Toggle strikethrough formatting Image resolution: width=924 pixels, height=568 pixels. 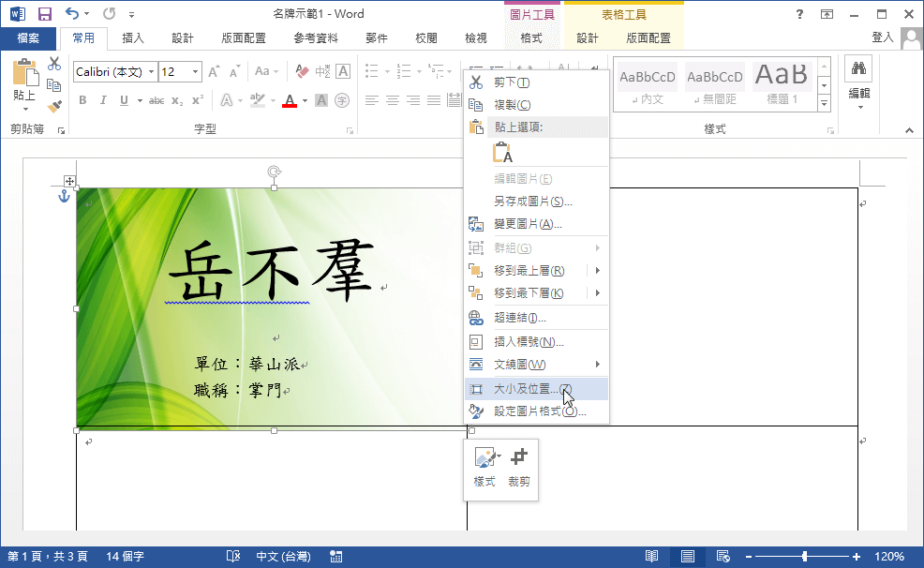point(157,100)
